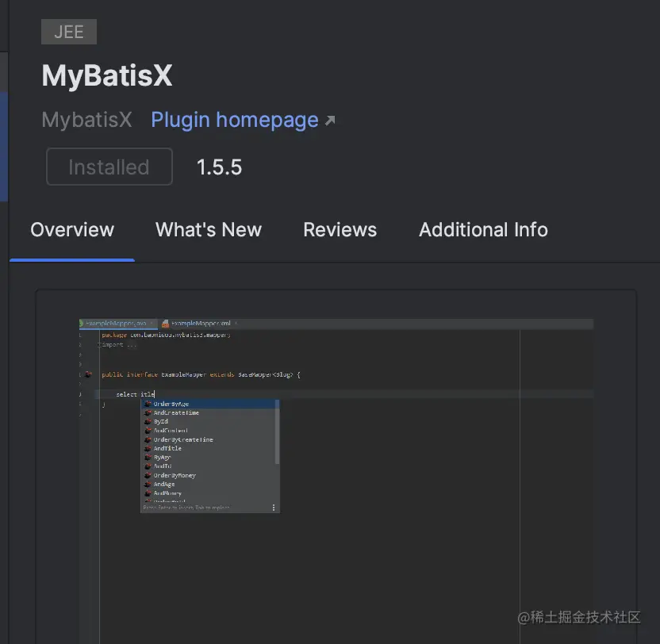Click the MyBatisX plugin title

point(107,76)
